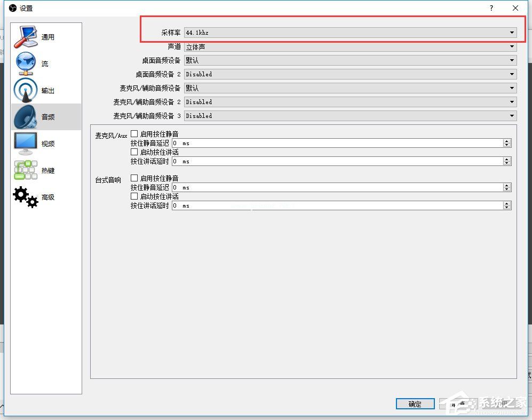Image resolution: width=532 pixels, height=420 pixels.
Task: Enable 启用按住静音 for 台式音响
Action: click(134, 178)
